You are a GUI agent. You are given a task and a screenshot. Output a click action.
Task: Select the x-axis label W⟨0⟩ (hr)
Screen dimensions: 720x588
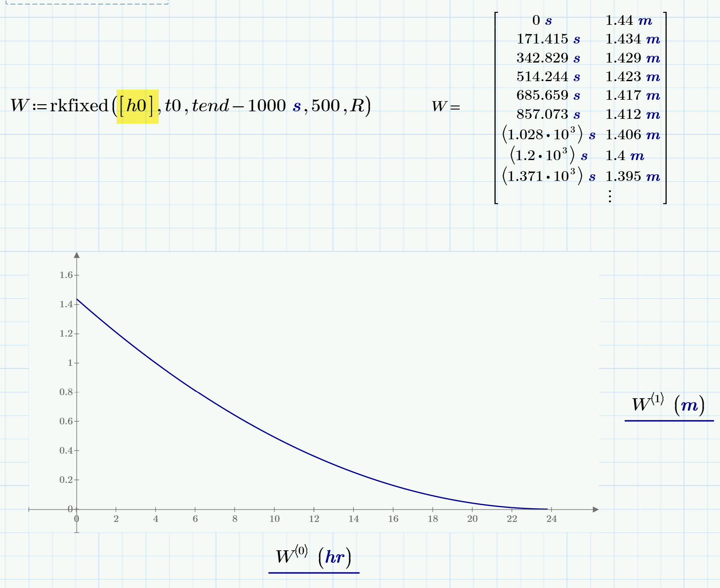click(313, 557)
